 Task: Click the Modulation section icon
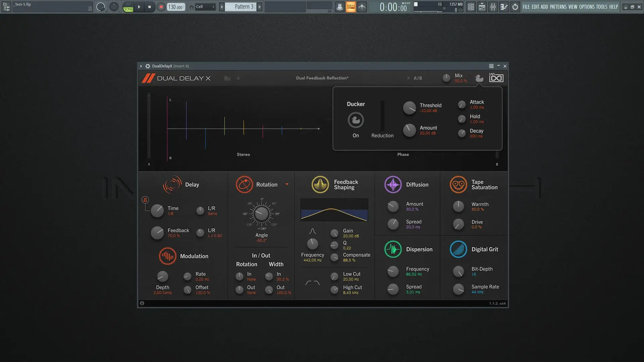pyautogui.click(x=167, y=256)
